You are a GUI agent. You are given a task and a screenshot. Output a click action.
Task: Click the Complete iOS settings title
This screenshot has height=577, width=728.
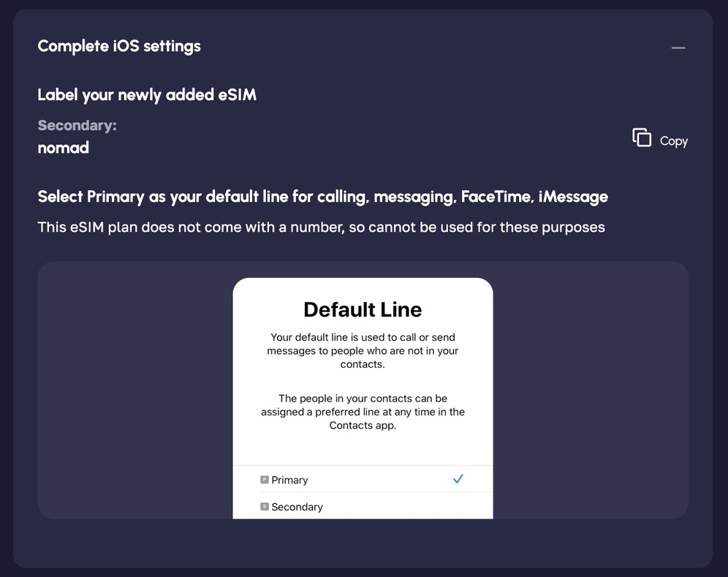119,46
